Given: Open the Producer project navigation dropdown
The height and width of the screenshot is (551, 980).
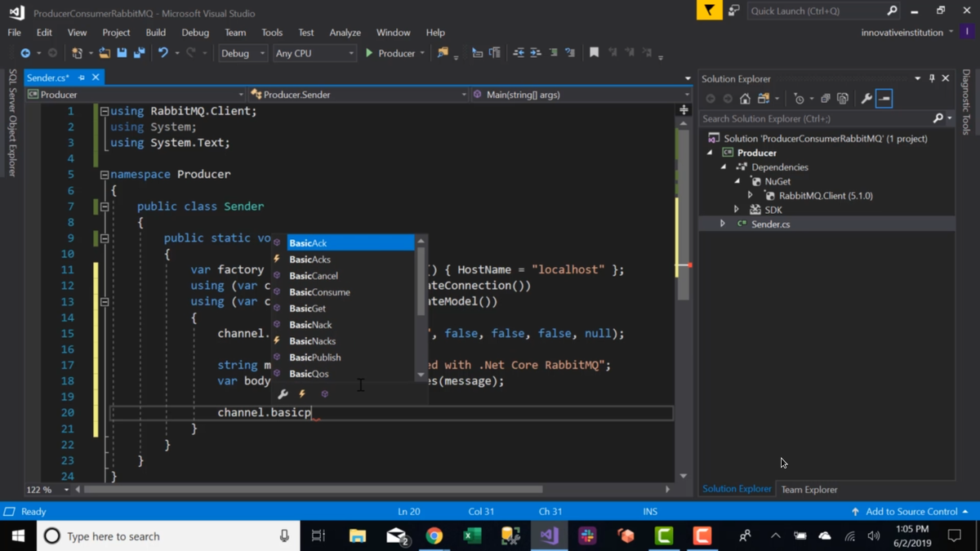Looking at the screenshot, I should (x=136, y=95).
